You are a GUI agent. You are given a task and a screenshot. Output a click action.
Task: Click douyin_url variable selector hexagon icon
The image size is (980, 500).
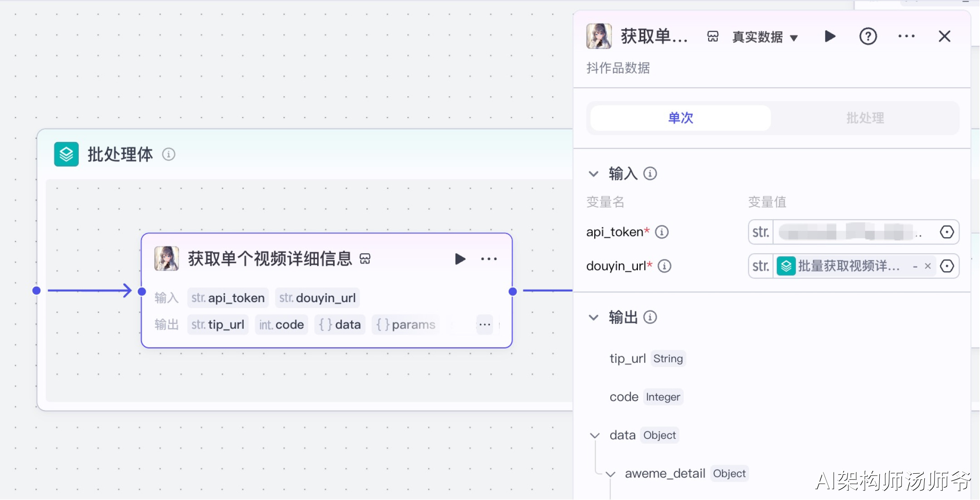(x=946, y=266)
